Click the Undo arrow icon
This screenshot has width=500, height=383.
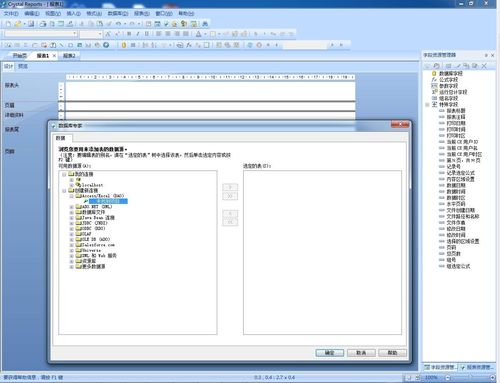(x=118, y=24)
